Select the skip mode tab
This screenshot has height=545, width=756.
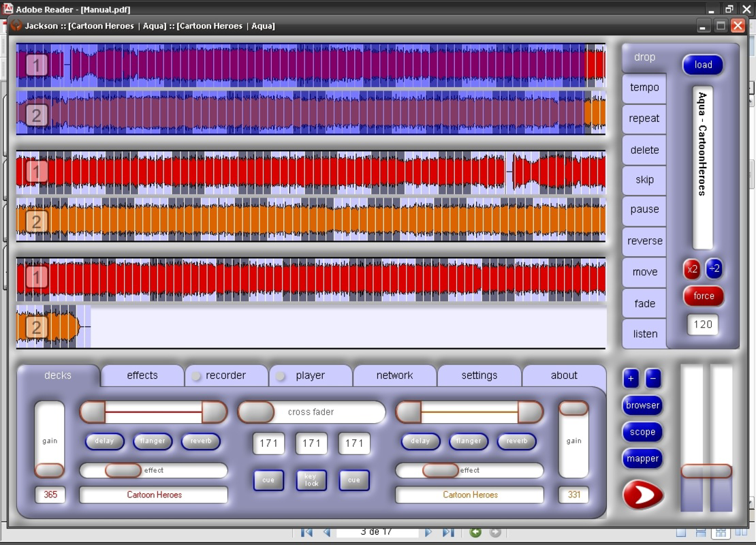(644, 180)
